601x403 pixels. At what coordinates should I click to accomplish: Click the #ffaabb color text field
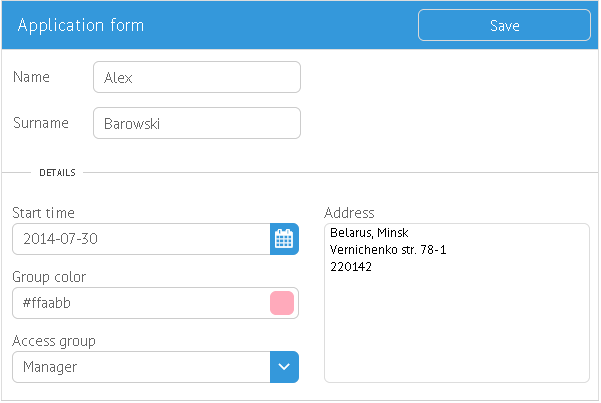[140, 303]
